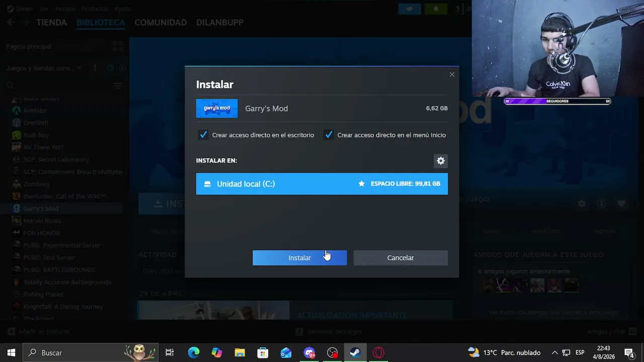Show hidden tray icons chevron

[554, 352]
